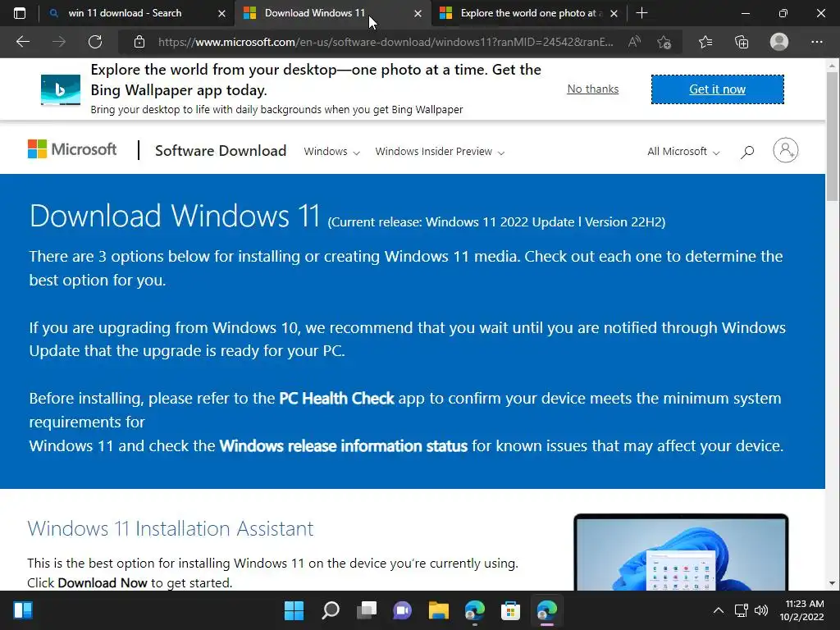This screenshot has height=630, width=840.
Task: Open Task View on the taskbar
Action: coord(367,610)
